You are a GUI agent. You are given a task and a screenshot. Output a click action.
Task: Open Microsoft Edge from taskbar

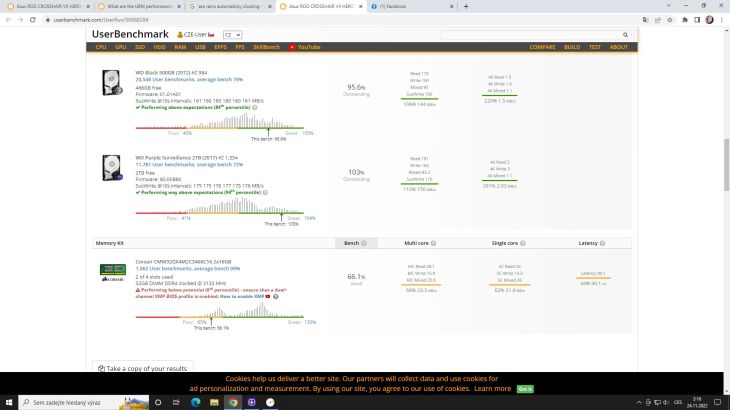(196, 403)
